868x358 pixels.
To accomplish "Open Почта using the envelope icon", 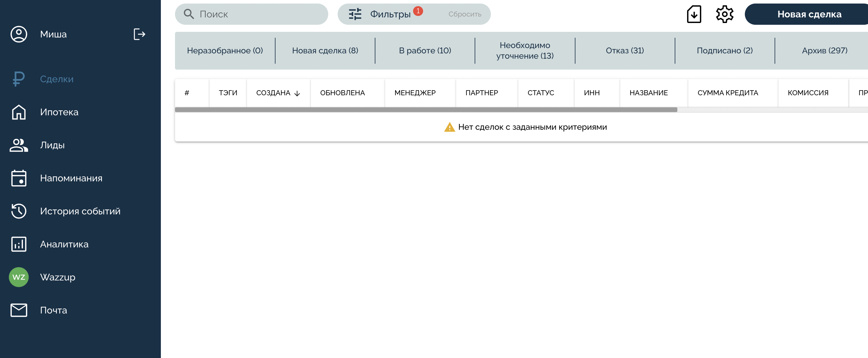I will pos(53,310).
